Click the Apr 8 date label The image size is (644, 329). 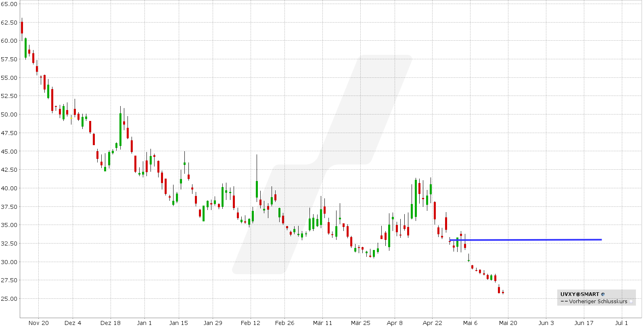395,323
